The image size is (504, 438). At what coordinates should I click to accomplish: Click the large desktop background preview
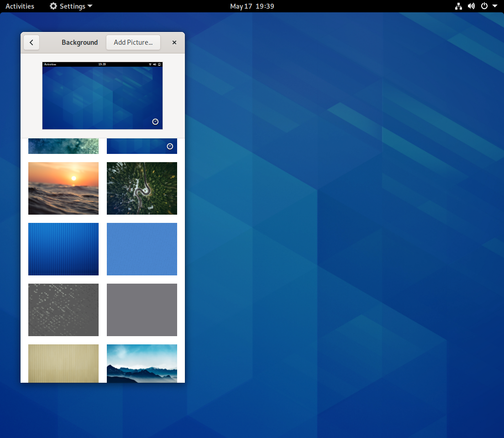102,95
